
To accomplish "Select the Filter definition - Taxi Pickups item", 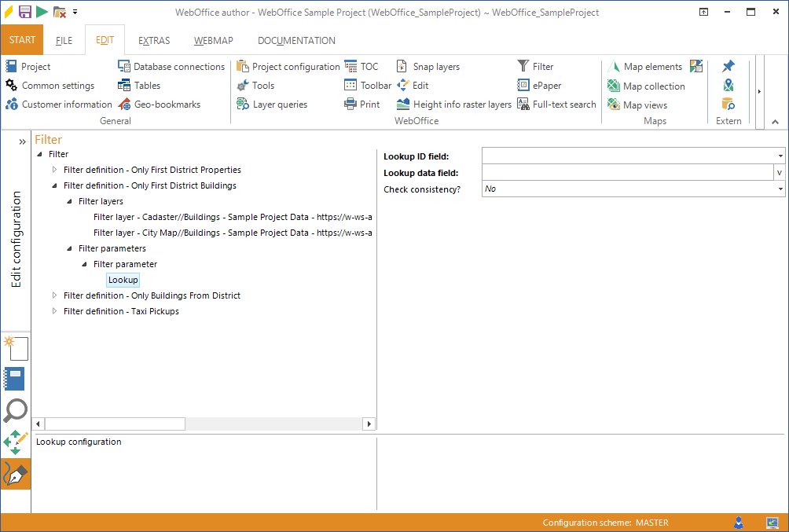I will pos(121,311).
